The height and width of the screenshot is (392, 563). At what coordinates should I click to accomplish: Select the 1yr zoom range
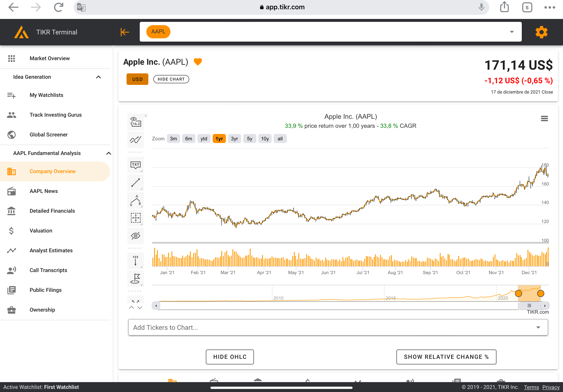219,138
